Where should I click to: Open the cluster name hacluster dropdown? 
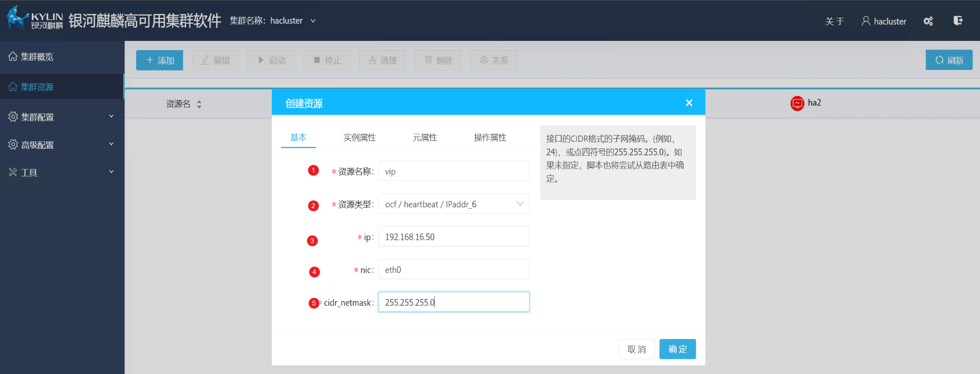[273, 20]
